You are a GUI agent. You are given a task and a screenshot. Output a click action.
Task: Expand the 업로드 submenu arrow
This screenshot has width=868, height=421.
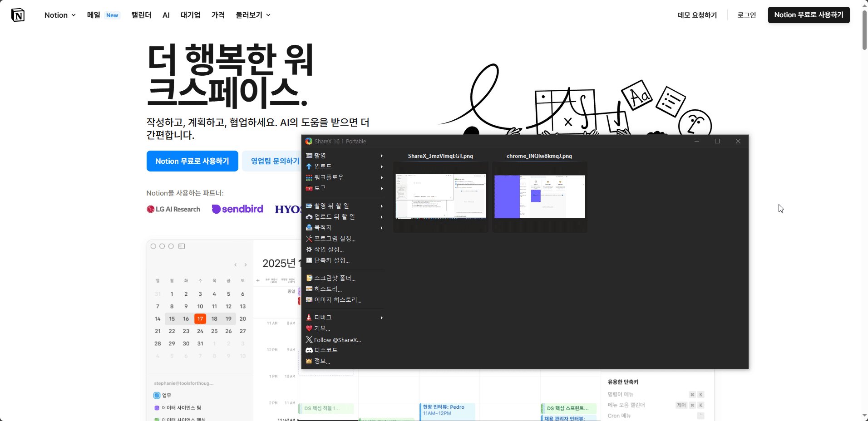pos(382,166)
